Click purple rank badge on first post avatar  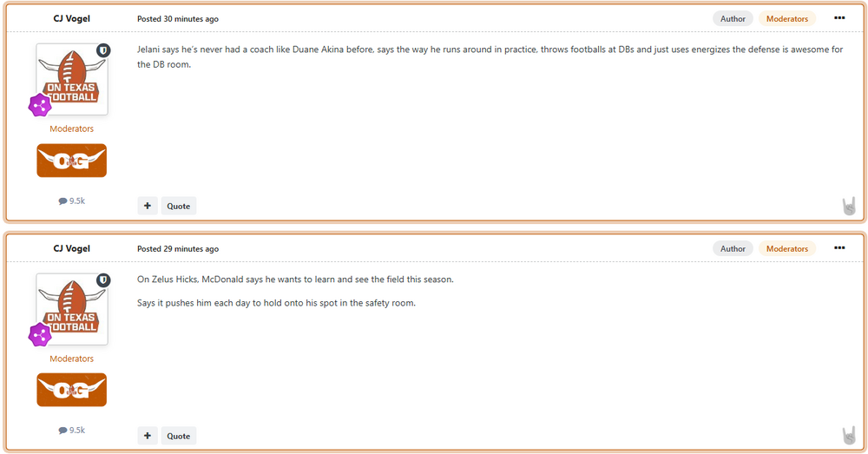(x=40, y=106)
